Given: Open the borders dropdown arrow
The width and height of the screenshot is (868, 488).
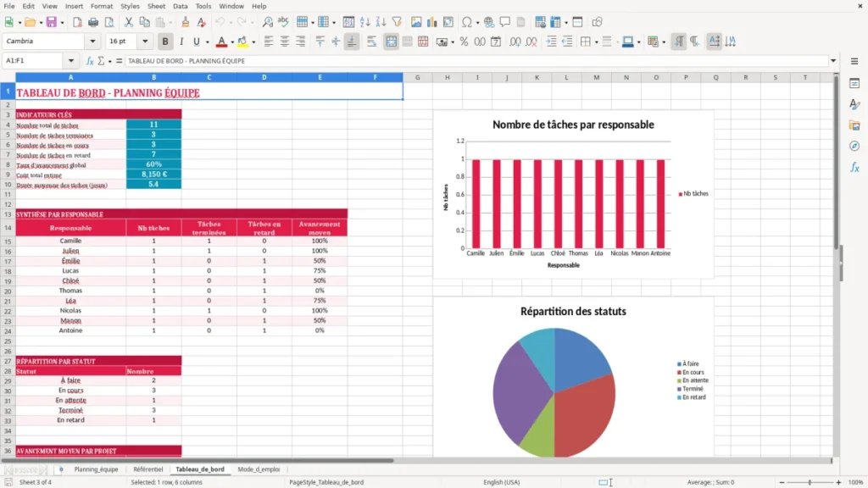Looking at the screenshot, I should pyautogui.click(x=596, y=42).
